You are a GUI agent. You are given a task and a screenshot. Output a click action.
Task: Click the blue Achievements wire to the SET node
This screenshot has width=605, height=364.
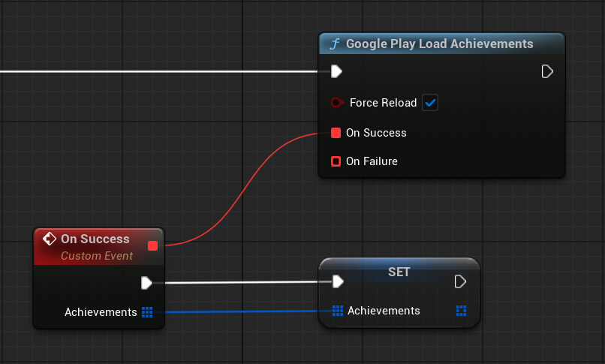[240, 311]
